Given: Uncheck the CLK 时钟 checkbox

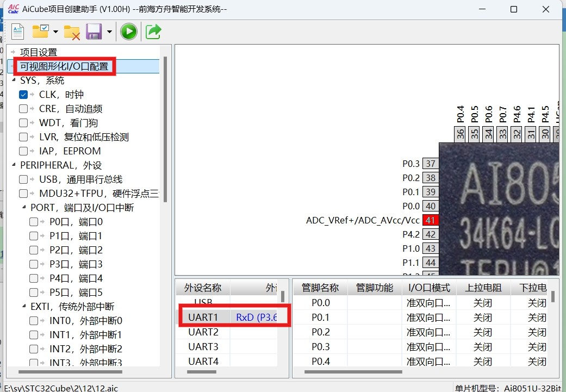Looking at the screenshot, I should coord(23,95).
